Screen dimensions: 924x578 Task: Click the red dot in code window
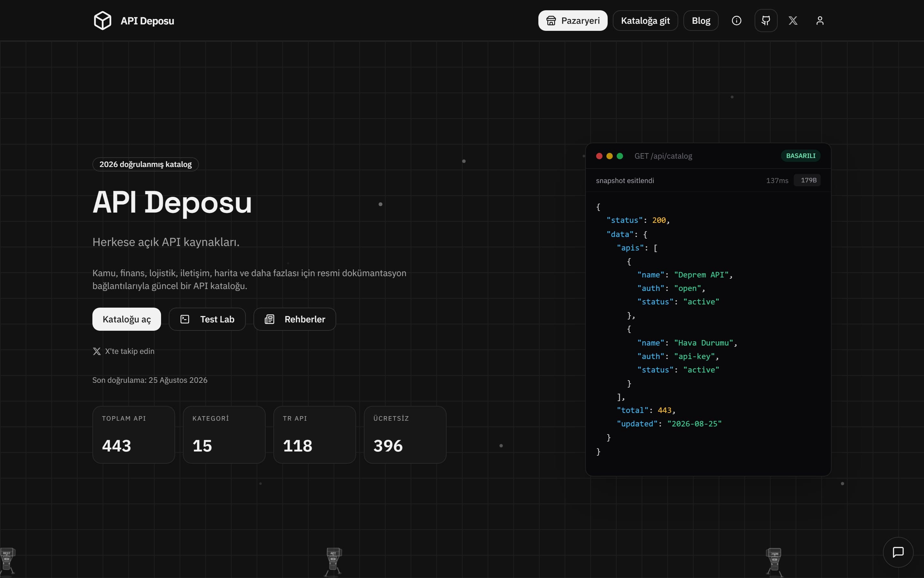point(599,156)
